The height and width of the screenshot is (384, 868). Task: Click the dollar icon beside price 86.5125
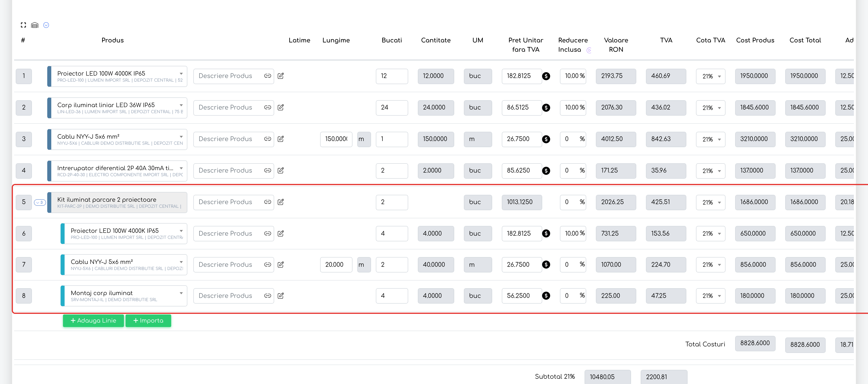click(x=546, y=108)
